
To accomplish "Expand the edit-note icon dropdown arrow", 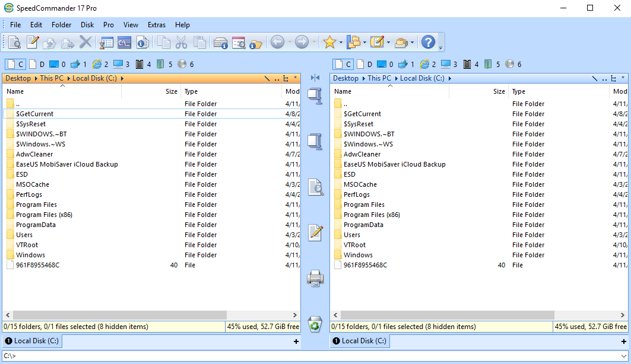I will tap(388, 42).
